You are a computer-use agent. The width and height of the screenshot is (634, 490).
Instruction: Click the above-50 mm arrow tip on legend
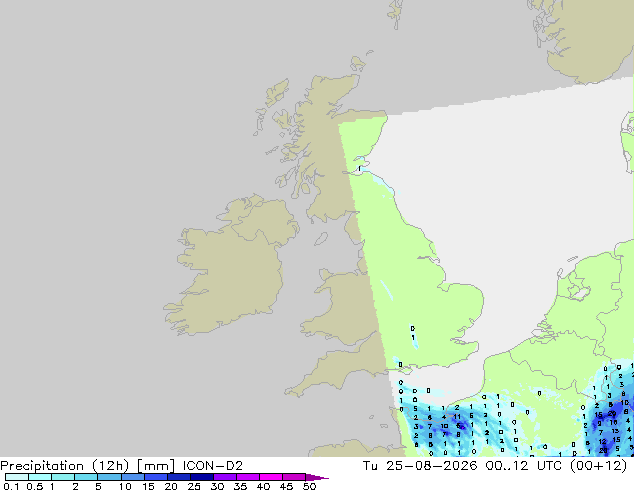pyautogui.click(x=317, y=477)
